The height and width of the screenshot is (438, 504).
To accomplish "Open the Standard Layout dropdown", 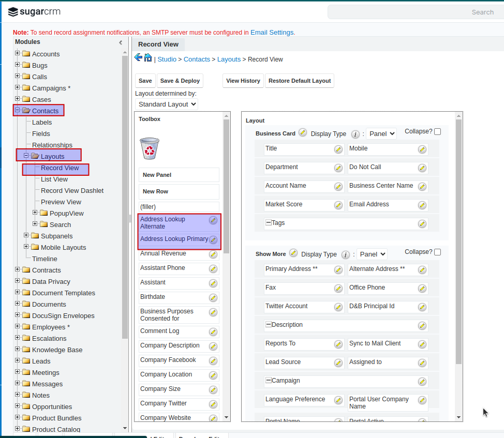I will tap(167, 104).
